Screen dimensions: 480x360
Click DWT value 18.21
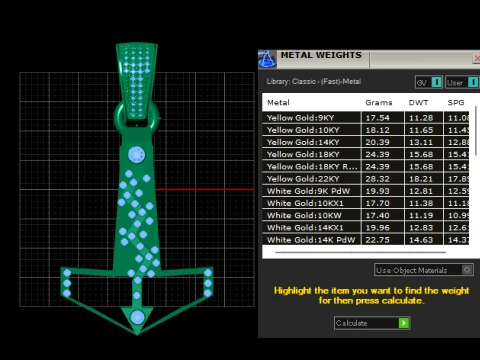pyautogui.click(x=421, y=179)
